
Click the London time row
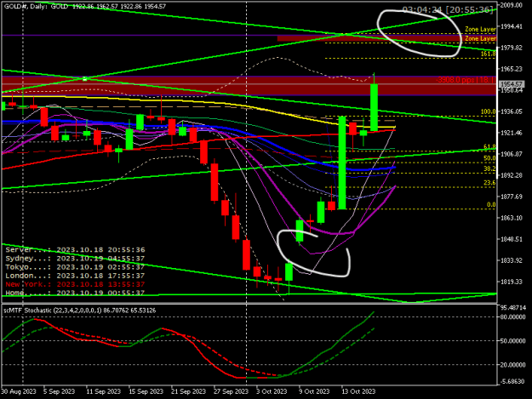[75, 276]
